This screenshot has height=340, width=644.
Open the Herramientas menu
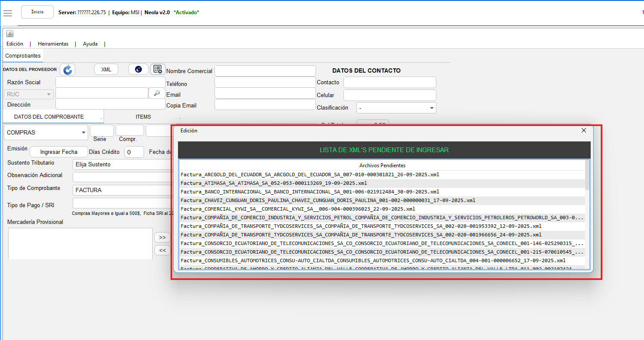click(x=53, y=44)
